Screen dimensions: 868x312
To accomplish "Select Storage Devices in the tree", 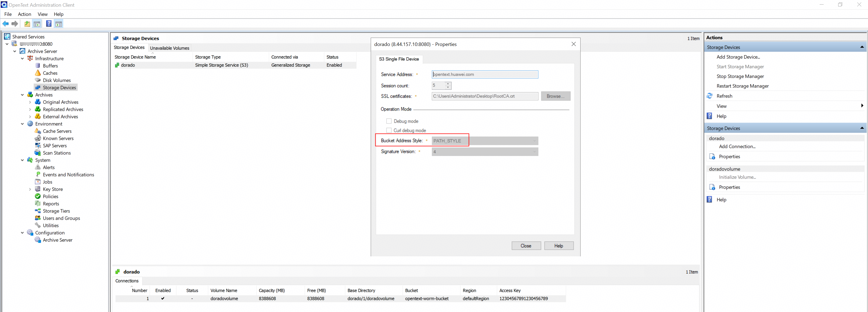I will click(x=59, y=88).
